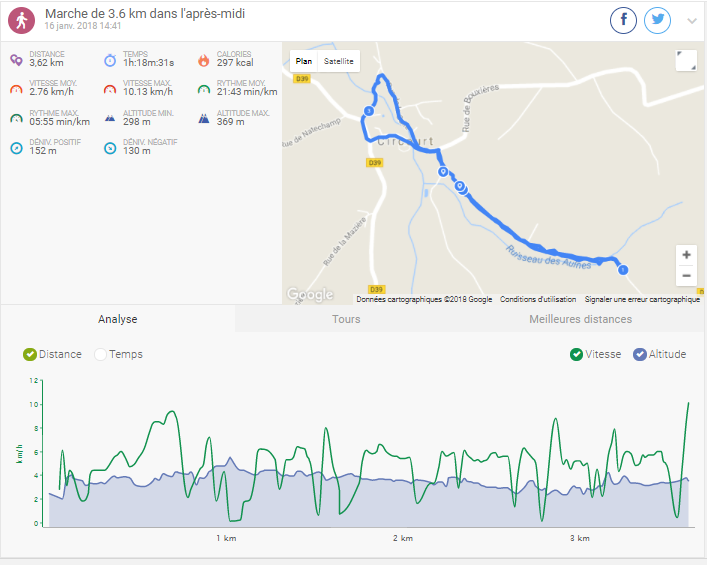Image resolution: width=707 pixels, height=565 pixels.
Task: Click the walking activity icon
Action: click(22, 20)
